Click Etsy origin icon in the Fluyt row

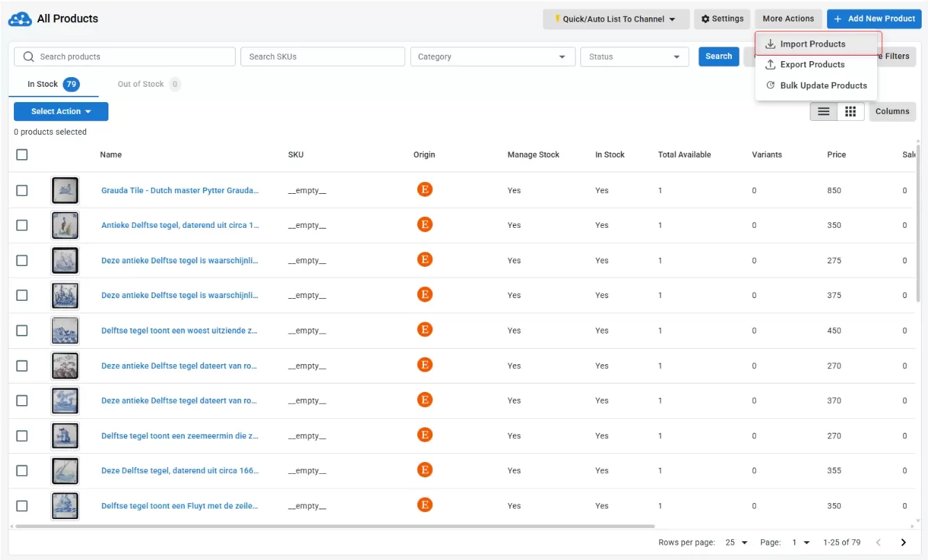pos(425,504)
